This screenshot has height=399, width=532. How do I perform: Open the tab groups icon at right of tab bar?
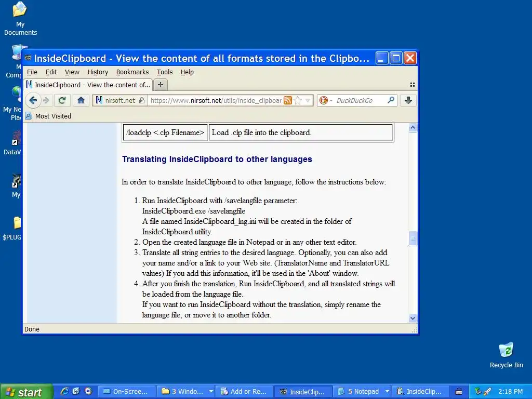tap(412, 85)
